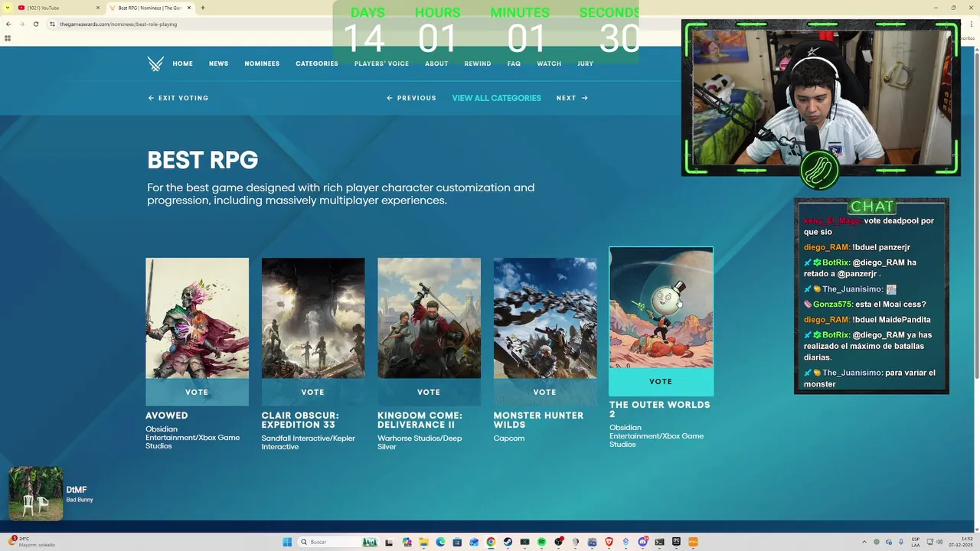Open the HOME nav item

click(182, 64)
